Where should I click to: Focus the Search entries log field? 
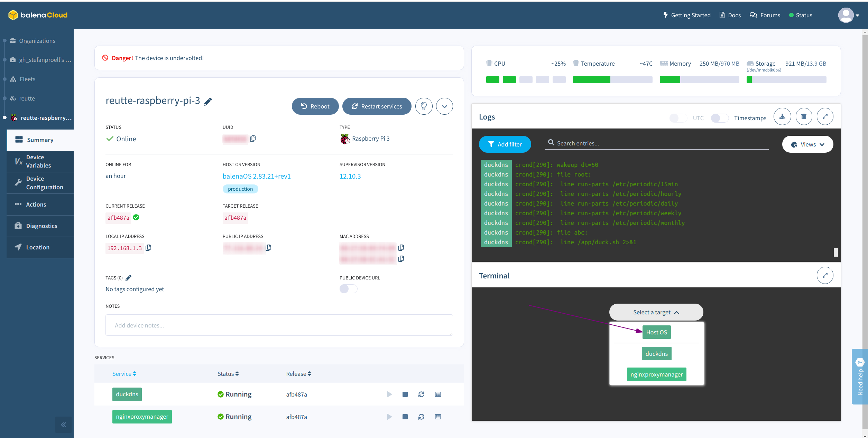656,143
